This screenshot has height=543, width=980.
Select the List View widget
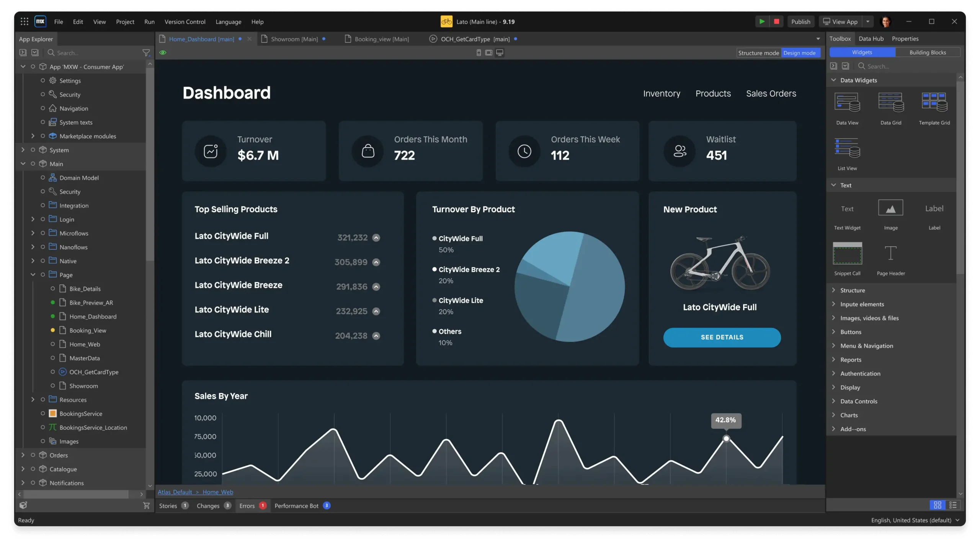pyautogui.click(x=847, y=150)
